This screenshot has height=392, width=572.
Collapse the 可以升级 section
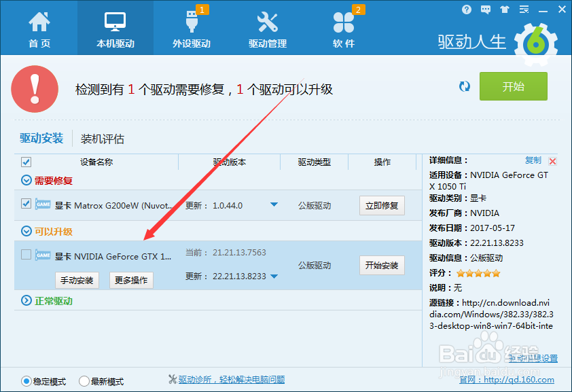(26, 231)
